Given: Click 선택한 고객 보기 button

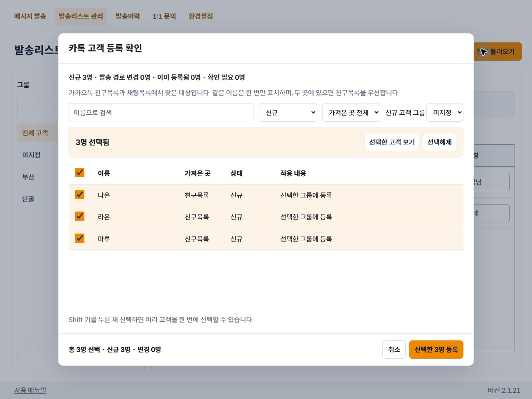Looking at the screenshot, I should (392, 142).
